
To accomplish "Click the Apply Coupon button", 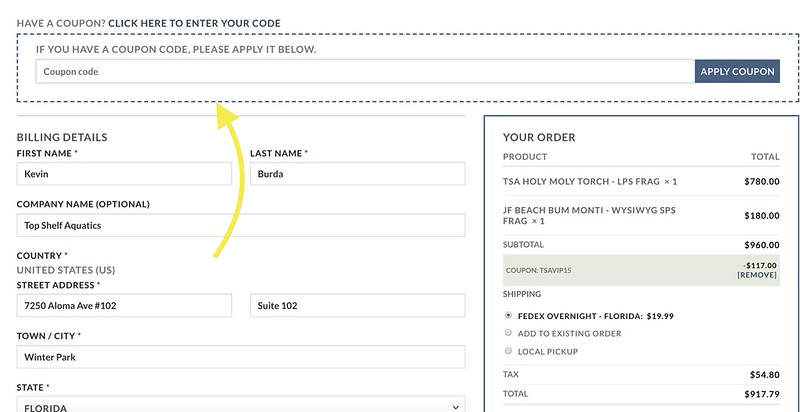I will [x=737, y=71].
